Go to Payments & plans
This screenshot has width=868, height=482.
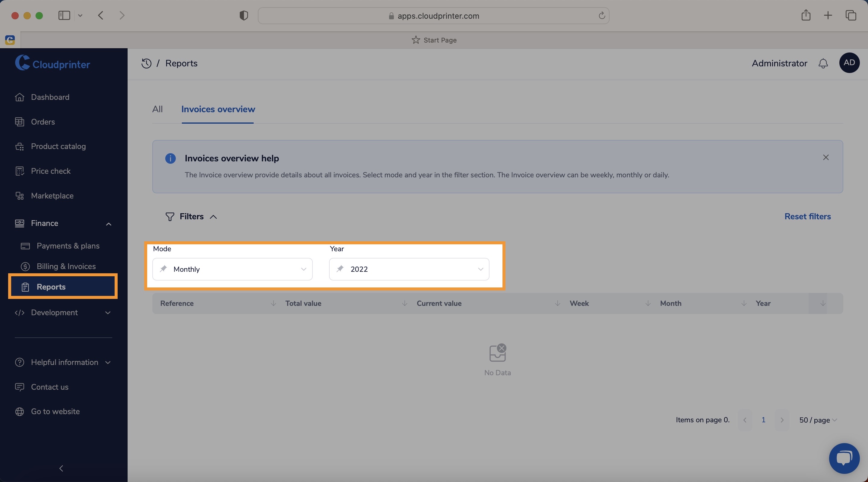(68, 246)
